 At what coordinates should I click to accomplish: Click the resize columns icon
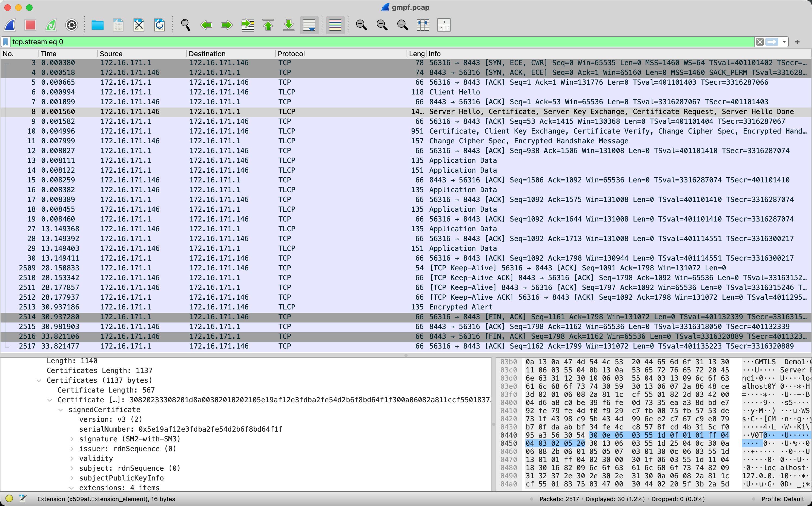[423, 25]
